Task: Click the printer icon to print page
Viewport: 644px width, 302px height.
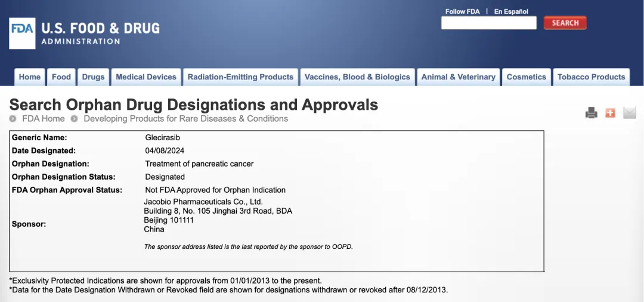Action: (x=591, y=113)
